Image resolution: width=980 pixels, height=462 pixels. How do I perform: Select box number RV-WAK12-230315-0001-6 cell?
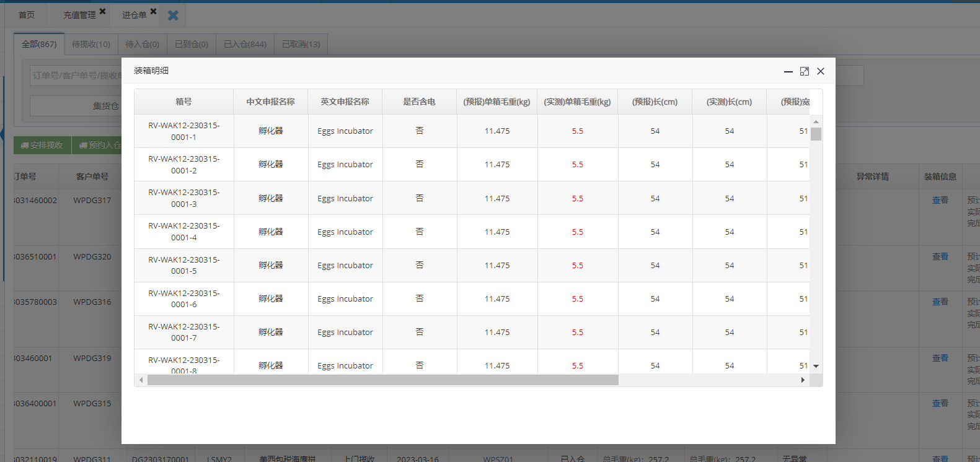click(184, 299)
